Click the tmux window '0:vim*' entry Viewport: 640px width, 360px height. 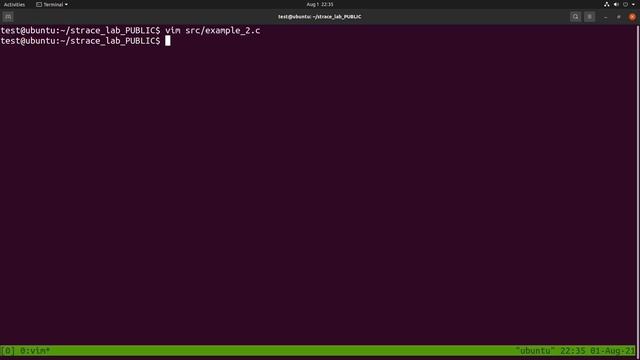point(35,351)
